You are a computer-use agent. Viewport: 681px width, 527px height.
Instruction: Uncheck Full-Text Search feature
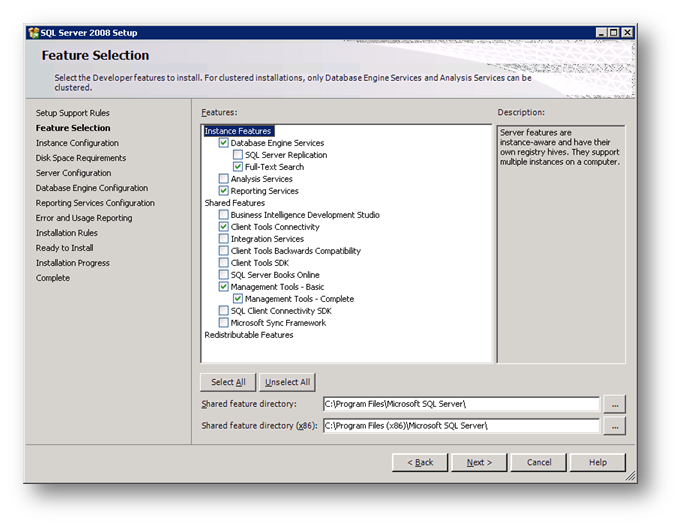[x=238, y=166]
